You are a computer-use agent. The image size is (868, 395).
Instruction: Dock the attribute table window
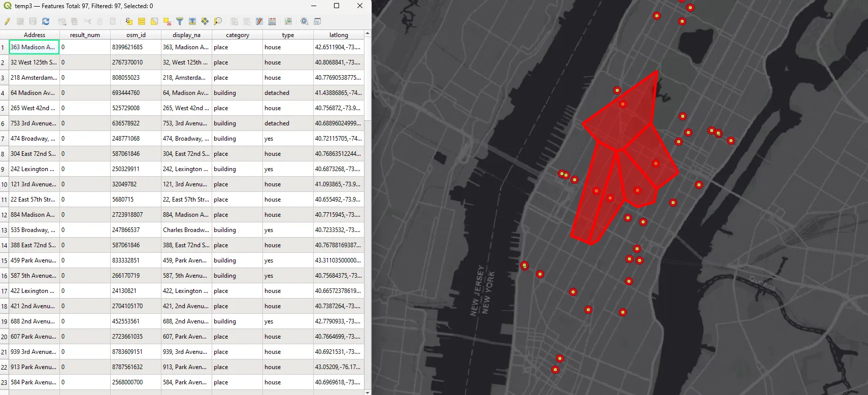tap(317, 21)
